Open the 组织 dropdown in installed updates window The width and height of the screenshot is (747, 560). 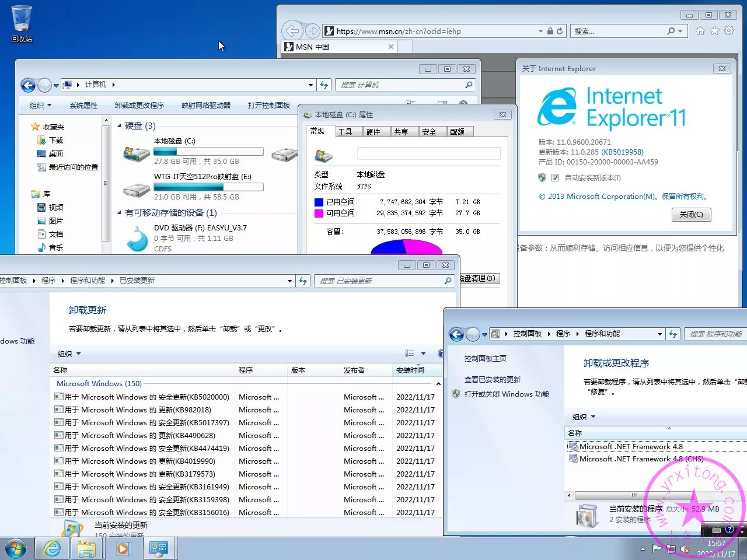(69, 354)
